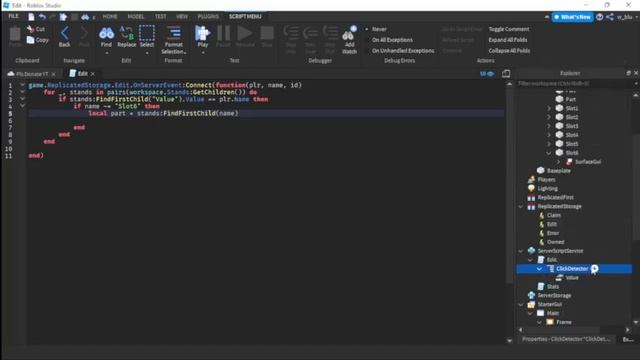The height and width of the screenshot is (360, 640).
Task: Switch to the HOME ribbon tab
Action: pos(110,16)
